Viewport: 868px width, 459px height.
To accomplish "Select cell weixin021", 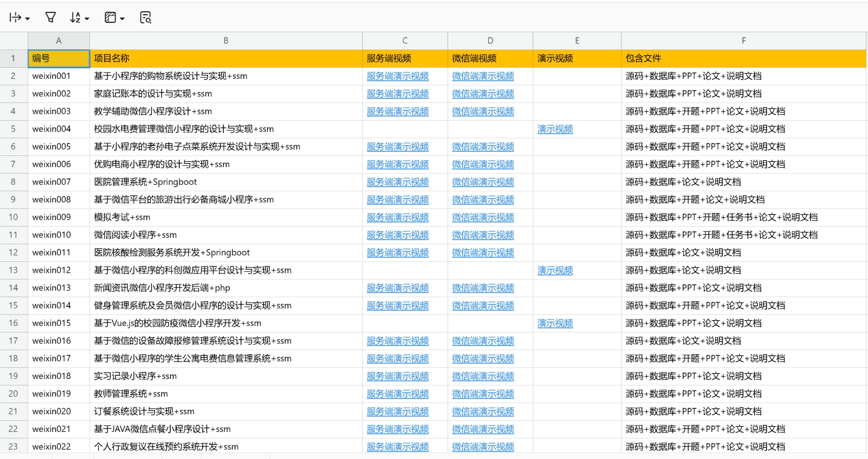I will point(59,429).
